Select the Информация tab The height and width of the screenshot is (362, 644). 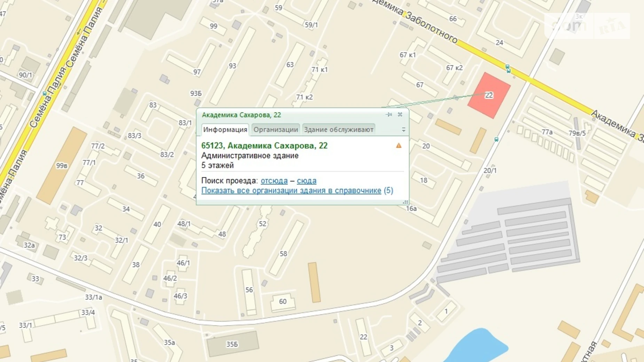pos(225,129)
